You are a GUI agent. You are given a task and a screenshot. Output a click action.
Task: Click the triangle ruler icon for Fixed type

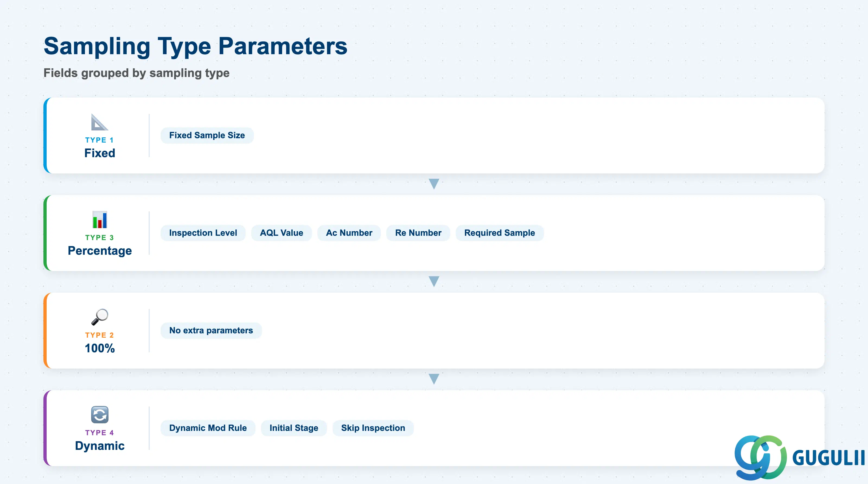coord(99,122)
